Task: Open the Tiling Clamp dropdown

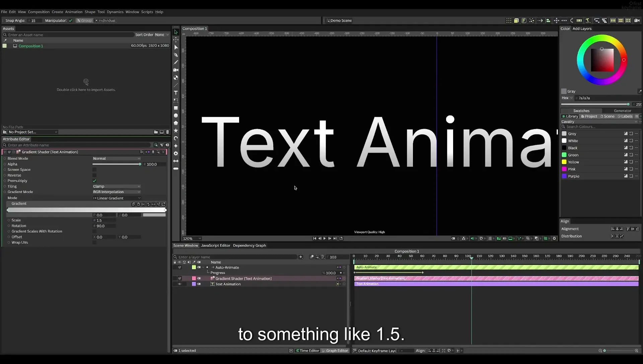Action: coord(117,186)
